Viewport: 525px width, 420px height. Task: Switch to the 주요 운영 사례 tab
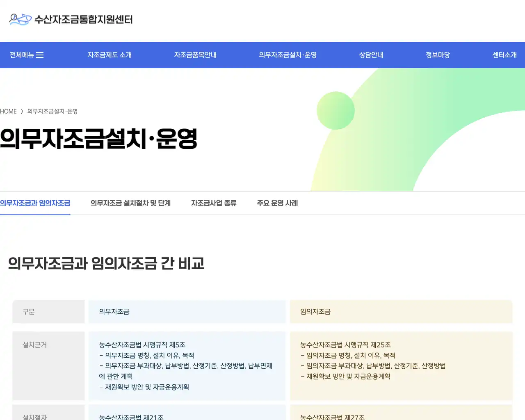click(277, 203)
